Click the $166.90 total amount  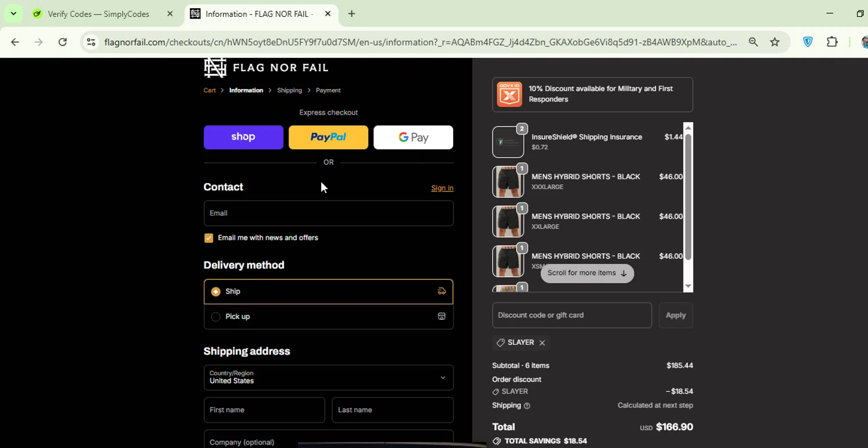[674, 427]
